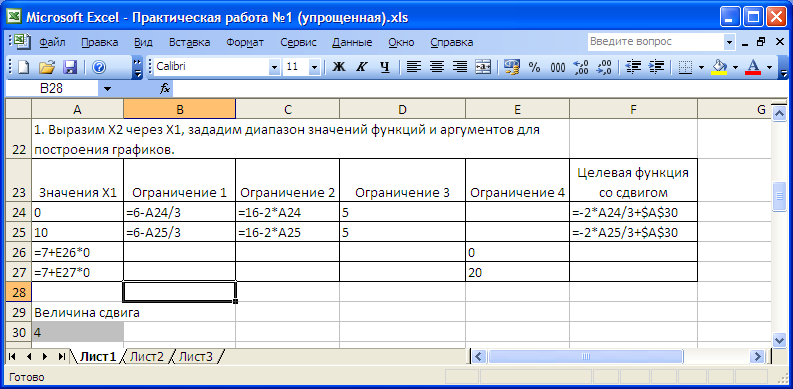793x389 pixels.
Task: Open the Вид menu
Action: point(143,42)
